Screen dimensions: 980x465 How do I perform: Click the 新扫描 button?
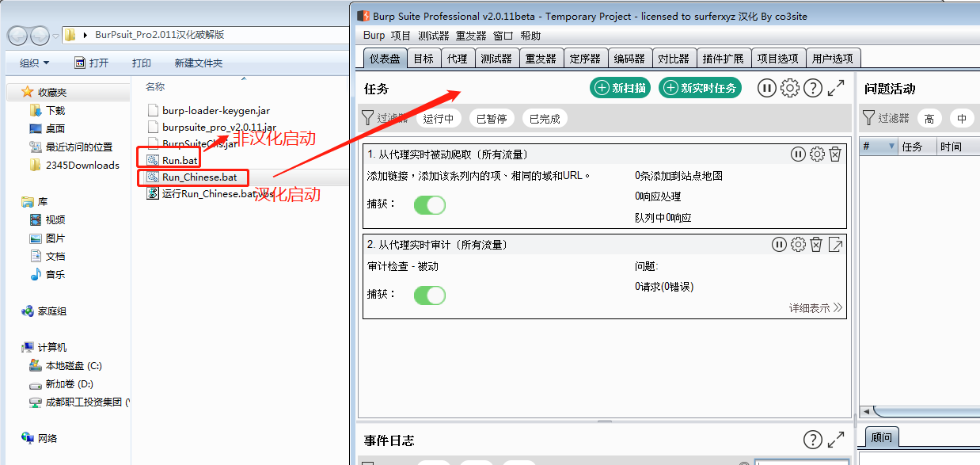pos(620,88)
